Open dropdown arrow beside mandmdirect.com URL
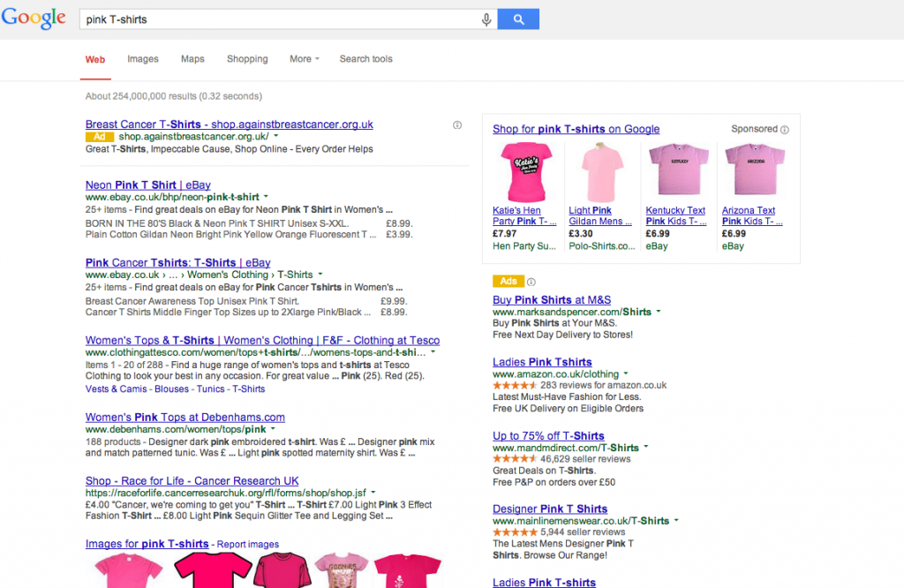 point(645,447)
